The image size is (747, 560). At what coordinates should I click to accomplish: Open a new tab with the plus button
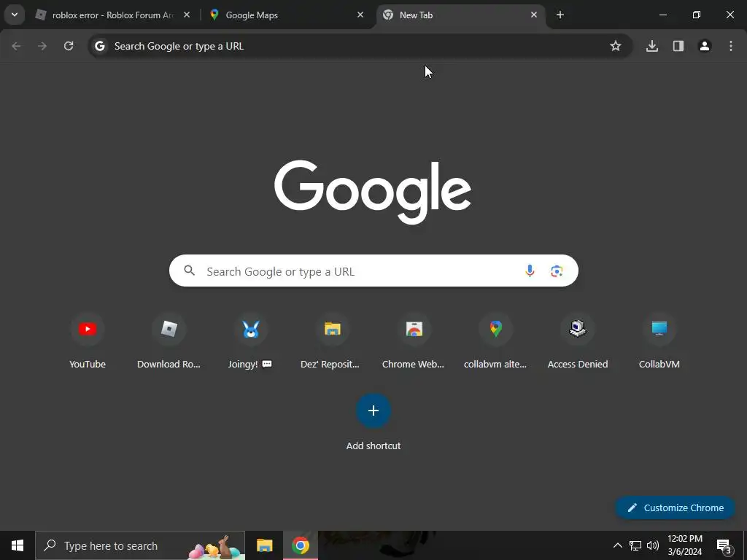click(560, 15)
